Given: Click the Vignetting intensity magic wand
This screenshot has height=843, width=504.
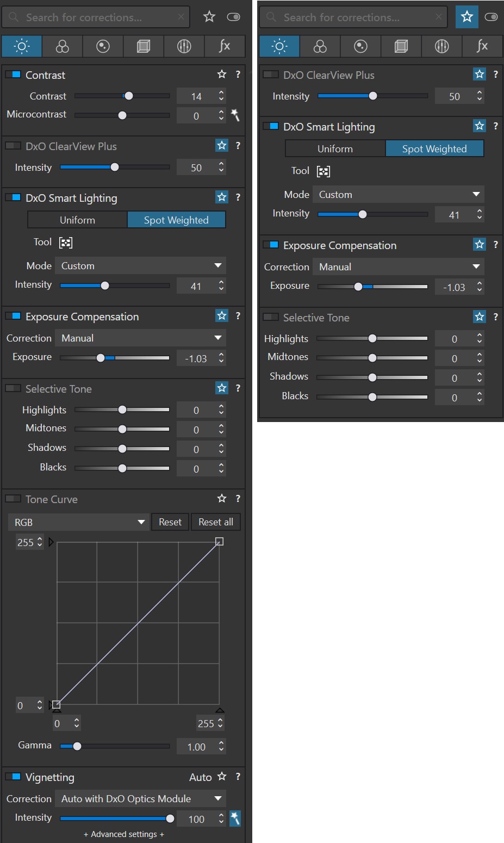Looking at the screenshot, I should pyautogui.click(x=235, y=819).
